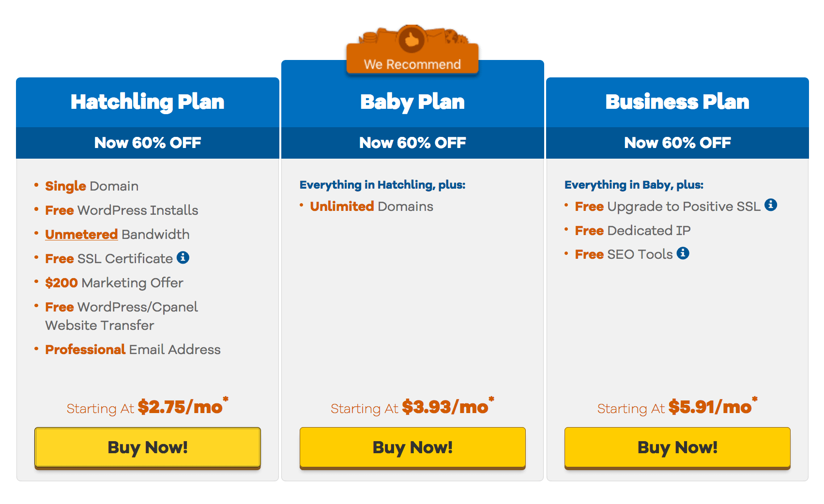Screen dimensions: 824x504
Task: Click the Hatchling Plan header
Action: (148, 102)
